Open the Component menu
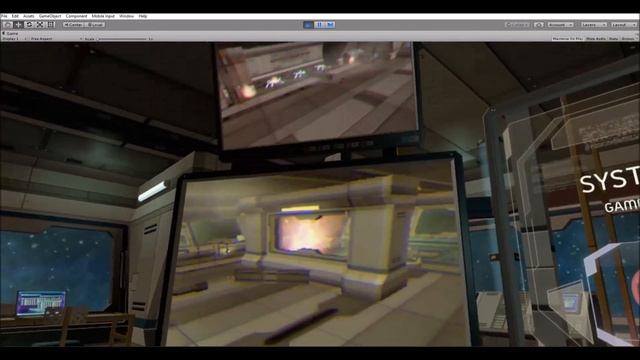Image resolution: width=640 pixels, height=360 pixels. click(76, 16)
